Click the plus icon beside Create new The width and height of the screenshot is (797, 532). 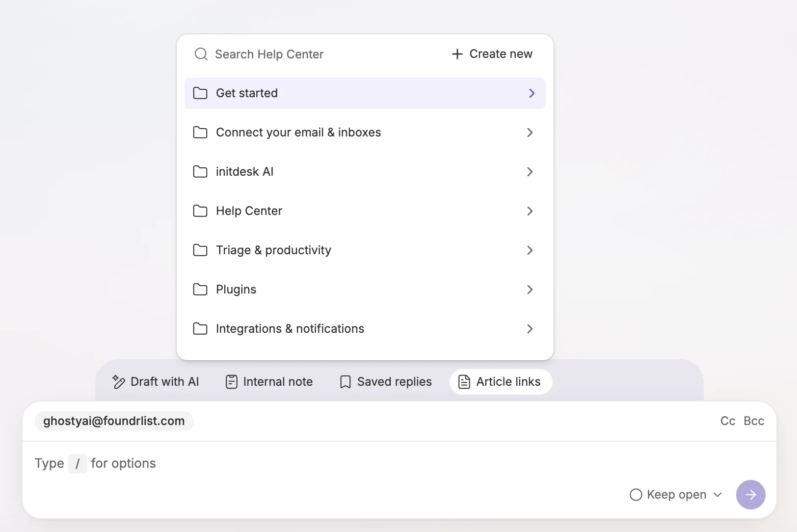pos(457,54)
